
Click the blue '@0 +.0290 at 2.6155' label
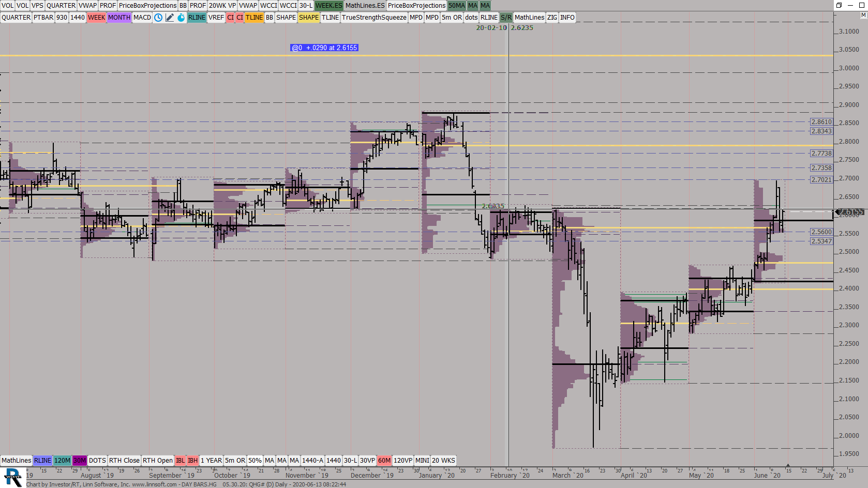(x=324, y=48)
